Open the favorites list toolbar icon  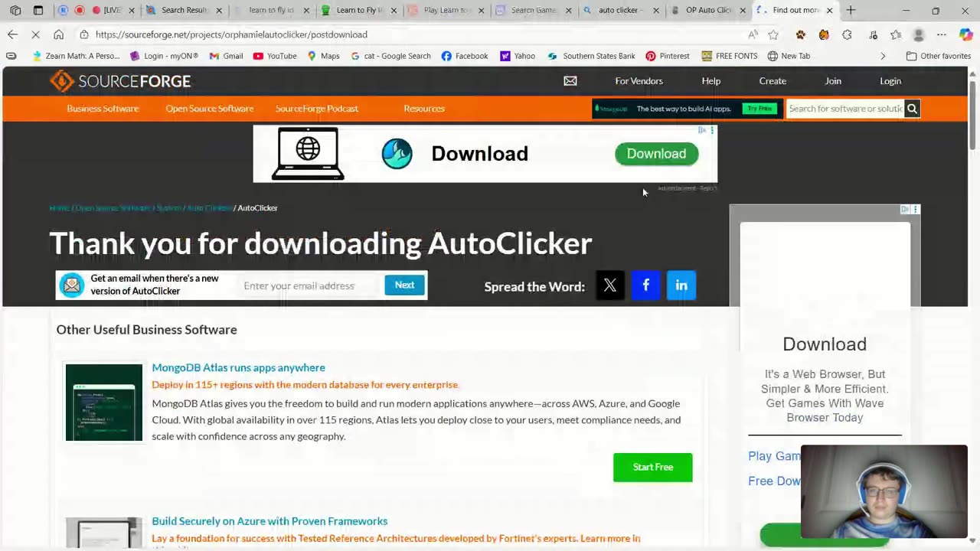tap(896, 34)
